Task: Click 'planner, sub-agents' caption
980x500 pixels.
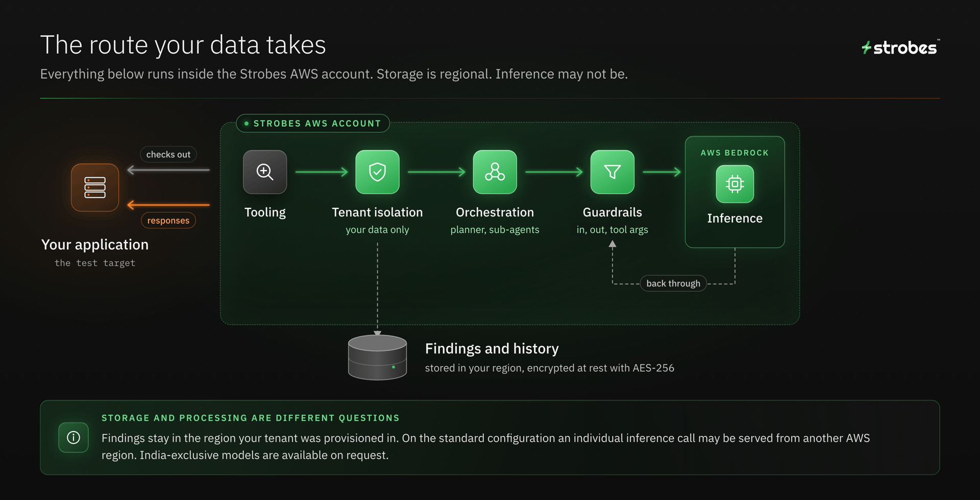Action: point(495,230)
